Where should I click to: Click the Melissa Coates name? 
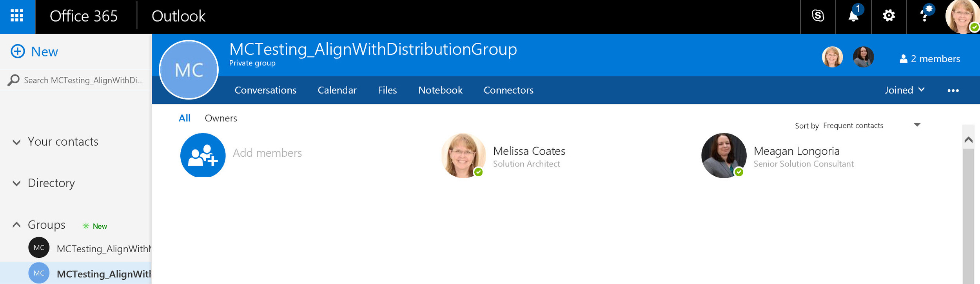click(x=529, y=151)
